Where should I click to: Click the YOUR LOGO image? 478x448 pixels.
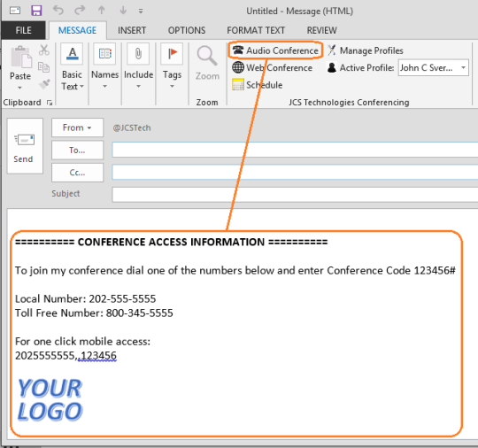point(50,400)
